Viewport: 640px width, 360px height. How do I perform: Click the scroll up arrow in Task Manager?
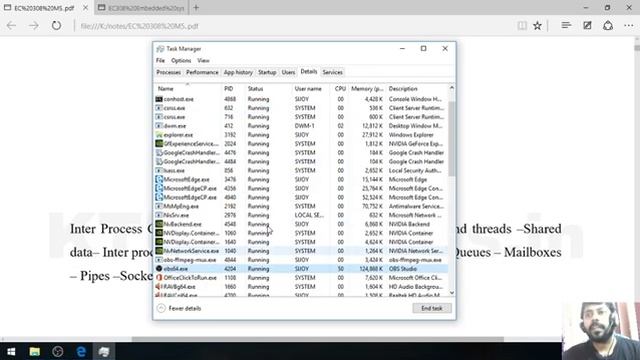pyautogui.click(x=451, y=88)
